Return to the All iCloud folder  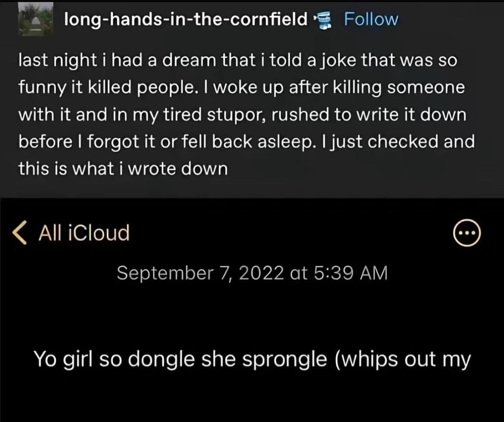84,233
